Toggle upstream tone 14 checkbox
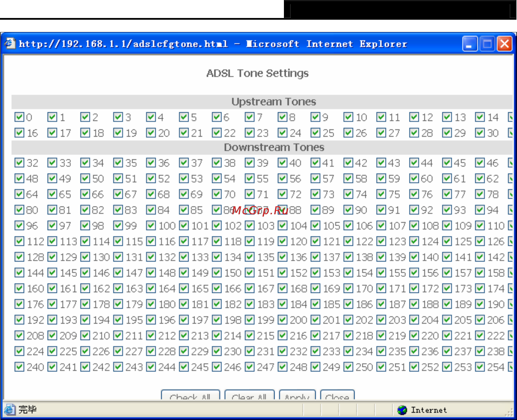The image size is (517, 420). coord(480,117)
